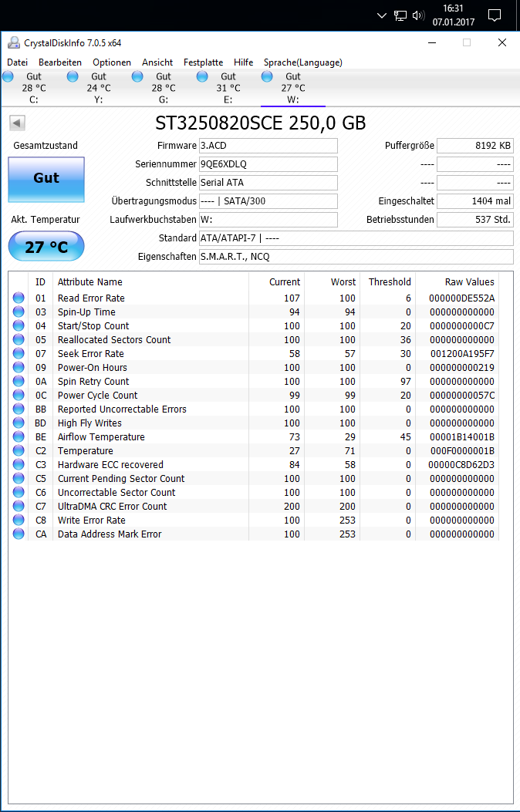Click the status orb for Reallocated Sectors Count
This screenshot has width=520, height=812.
[x=19, y=340]
